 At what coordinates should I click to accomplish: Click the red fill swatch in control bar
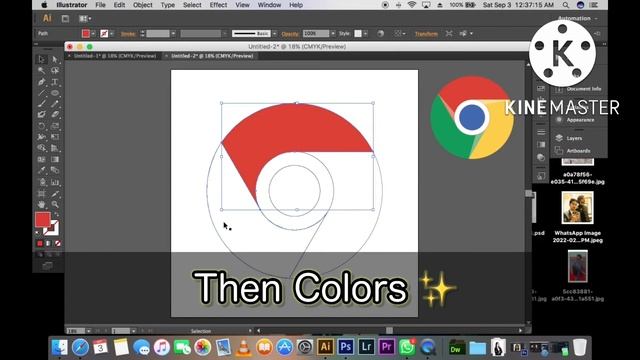[86, 33]
